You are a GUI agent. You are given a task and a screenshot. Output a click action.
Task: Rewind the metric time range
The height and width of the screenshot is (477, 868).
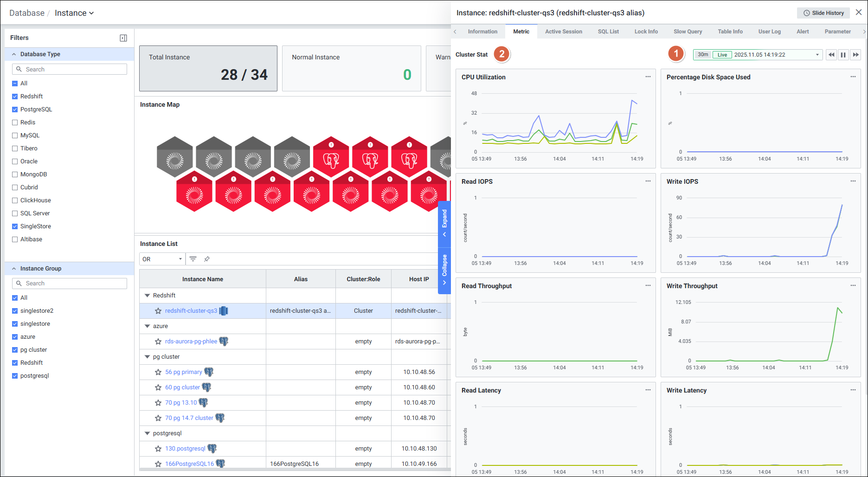(x=831, y=55)
